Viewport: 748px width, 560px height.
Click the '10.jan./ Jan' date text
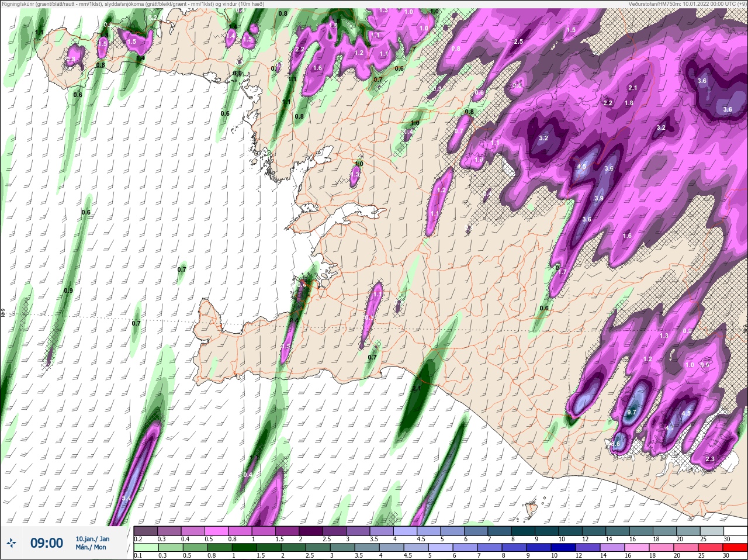92,539
